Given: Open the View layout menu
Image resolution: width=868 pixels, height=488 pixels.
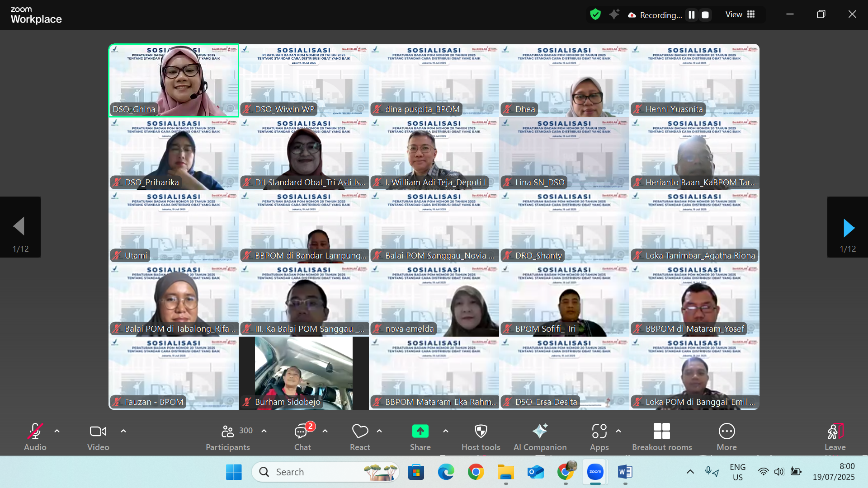Looking at the screenshot, I should tap(740, 14).
